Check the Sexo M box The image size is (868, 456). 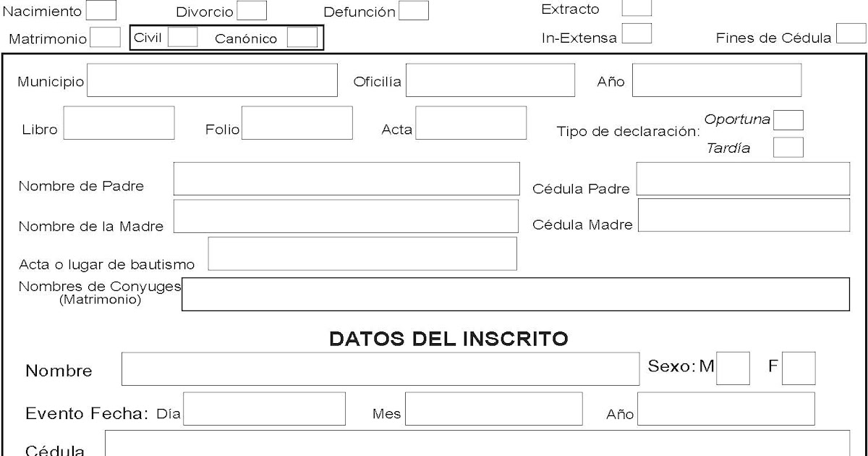click(x=733, y=368)
